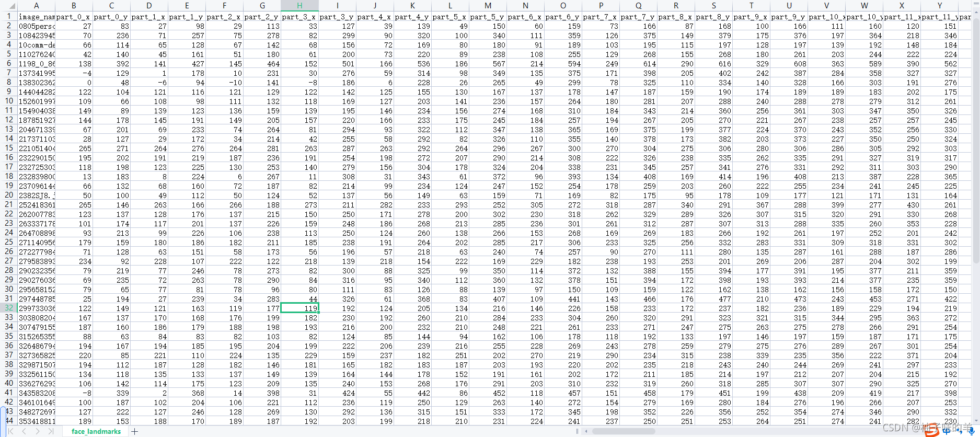Viewport: 980px width, 437px height.
Task: Open the face_landmarks sheet tab
Action: pyautogui.click(x=96, y=431)
